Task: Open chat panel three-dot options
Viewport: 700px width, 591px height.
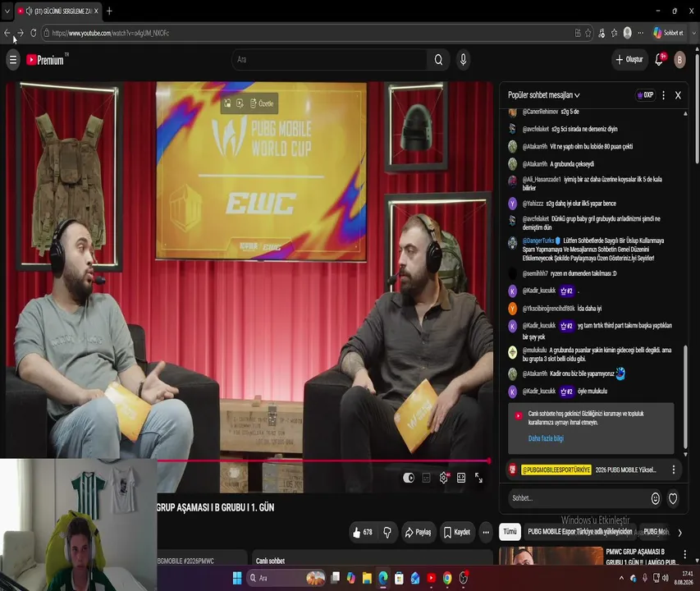Action: click(663, 95)
